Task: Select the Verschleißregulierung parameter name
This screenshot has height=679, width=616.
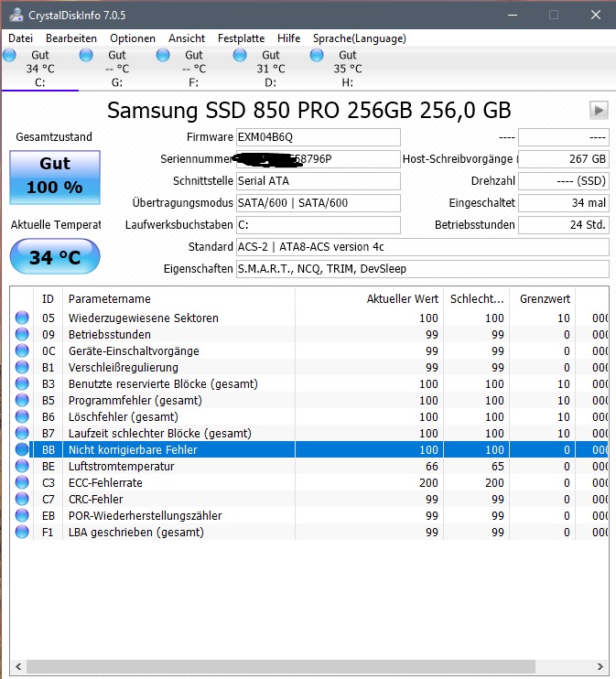Action: pos(124,368)
